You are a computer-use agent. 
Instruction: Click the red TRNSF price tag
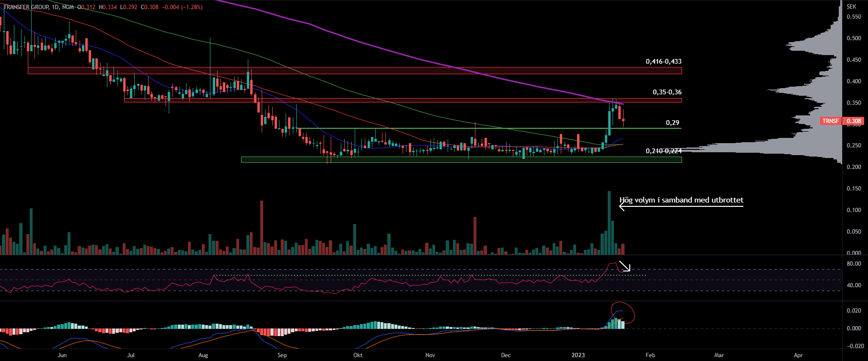click(831, 121)
